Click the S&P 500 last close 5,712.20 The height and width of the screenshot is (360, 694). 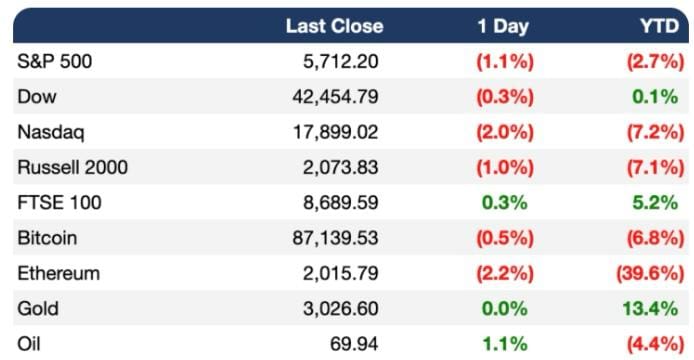click(x=341, y=62)
